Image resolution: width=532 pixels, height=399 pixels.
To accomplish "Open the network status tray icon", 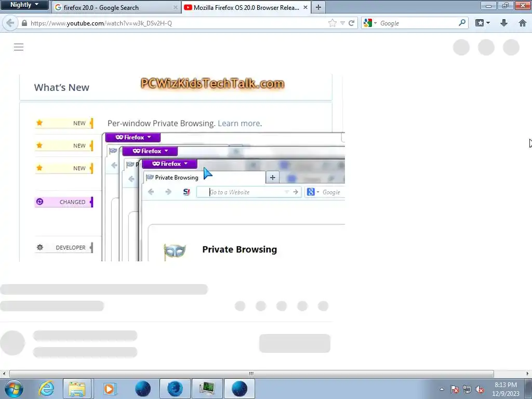I will coord(467,390).
